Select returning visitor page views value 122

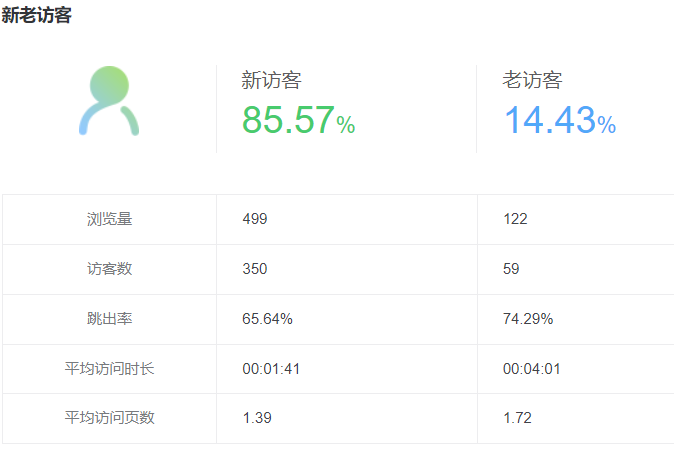tap(515, 219)
